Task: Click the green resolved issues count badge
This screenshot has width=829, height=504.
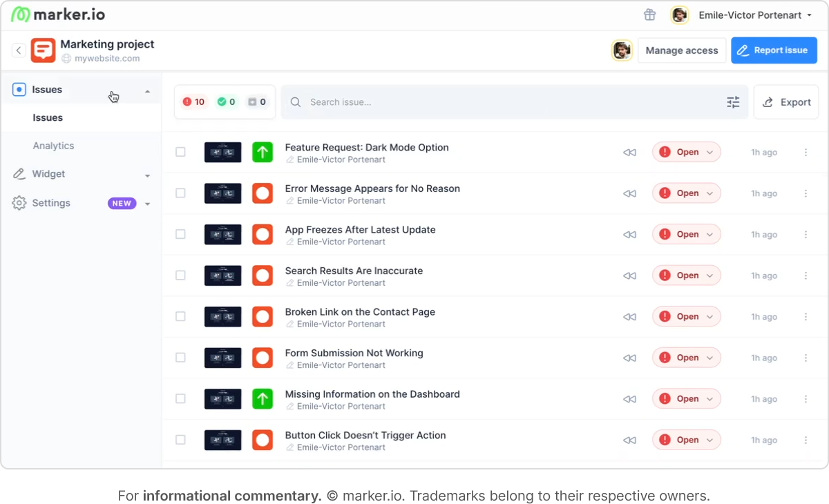Action: coord(226,102)
